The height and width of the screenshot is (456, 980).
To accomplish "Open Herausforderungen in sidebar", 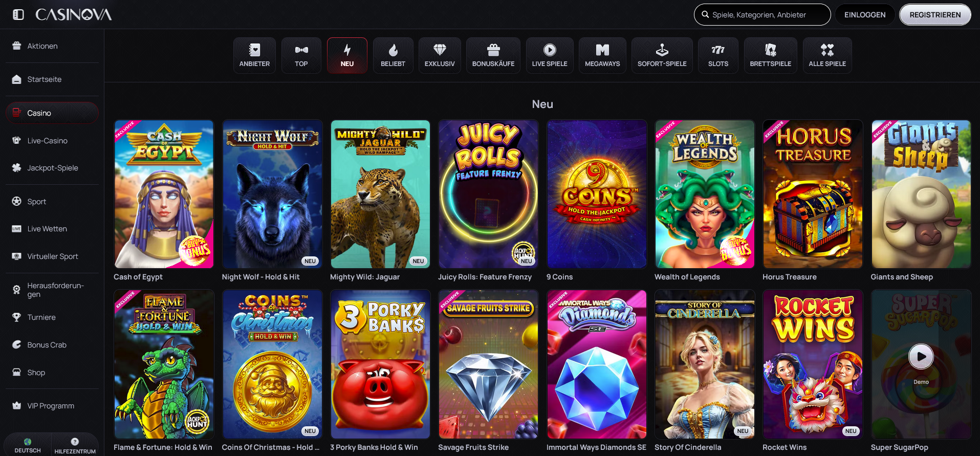I will click(52, 290).
